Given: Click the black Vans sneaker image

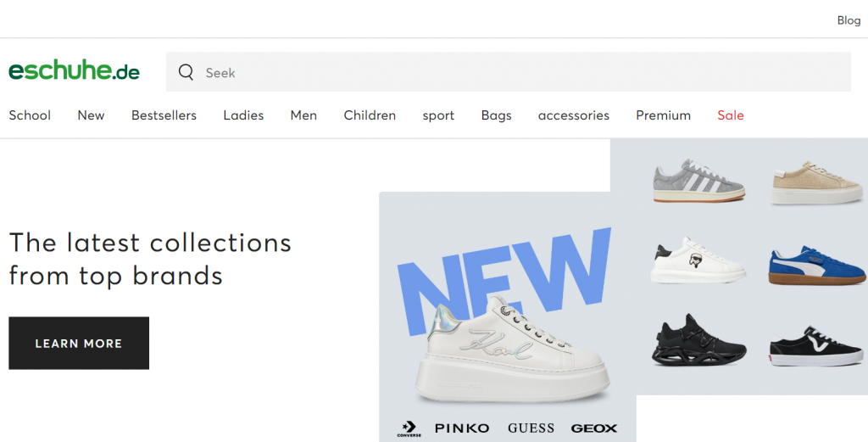Looking at the screenshot, I should point(816,346).
